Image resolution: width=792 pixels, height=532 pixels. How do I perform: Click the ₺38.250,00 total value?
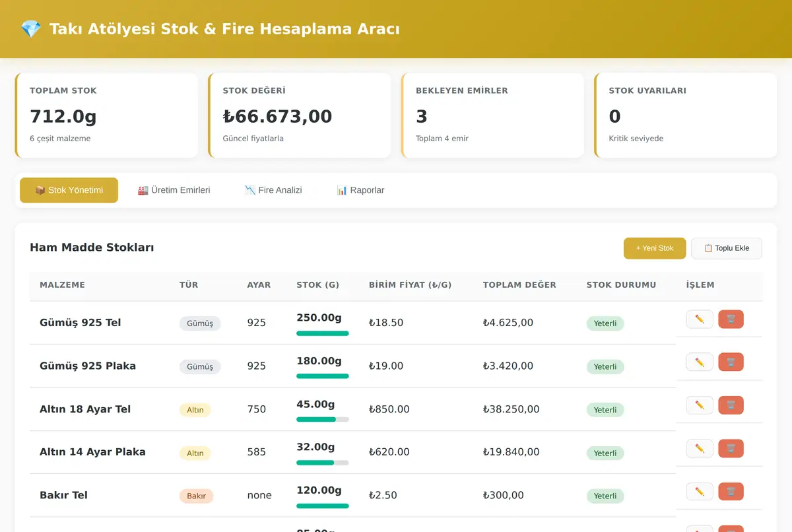point(511,409)
